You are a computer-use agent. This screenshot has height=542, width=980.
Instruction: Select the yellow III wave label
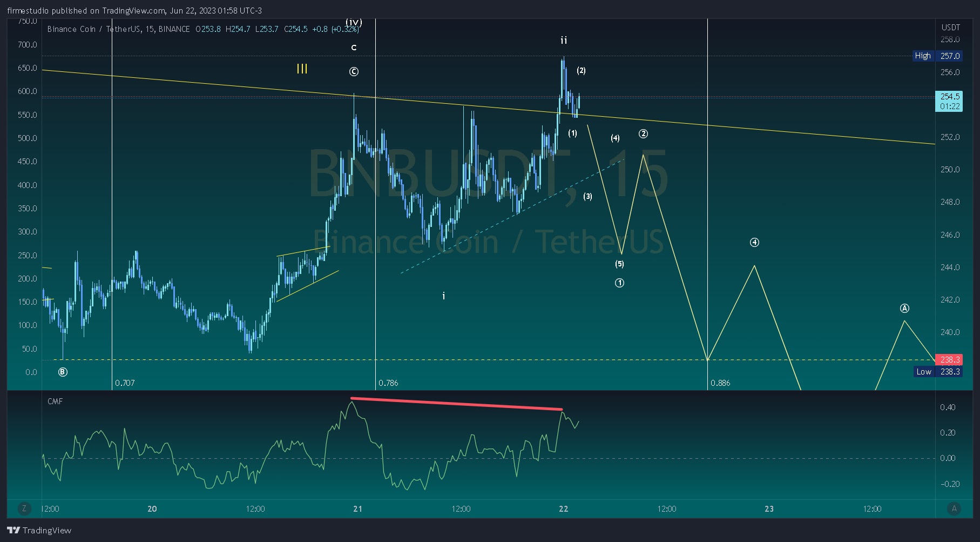click(302, 69)
